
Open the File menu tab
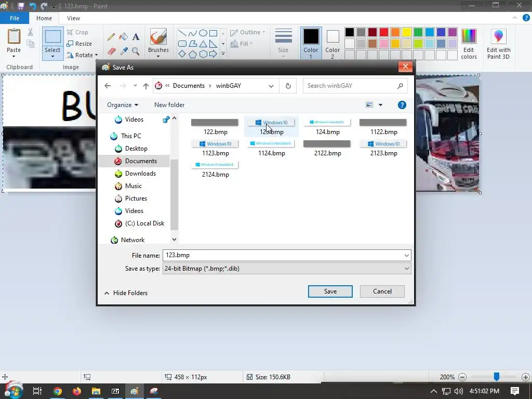coord(15,18)
